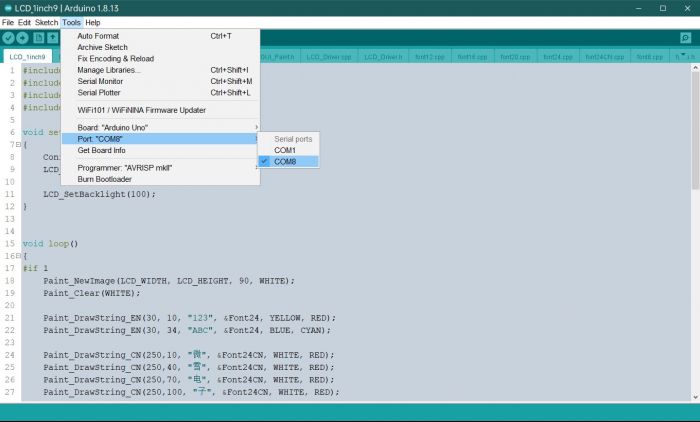Expand the Port "COM8" submenu
The image size is (700, 422).
click(160, 139)
